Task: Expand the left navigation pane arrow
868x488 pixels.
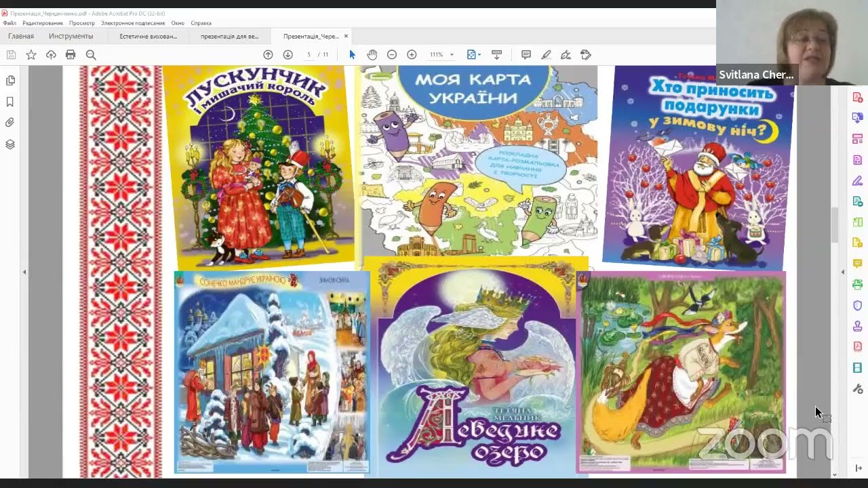Action: click(x=24, y=272)
